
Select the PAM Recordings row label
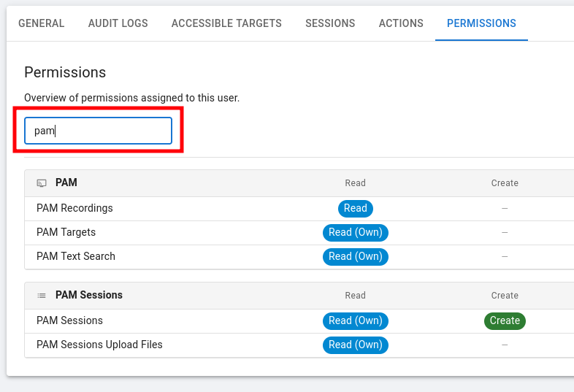pos(74,208)
